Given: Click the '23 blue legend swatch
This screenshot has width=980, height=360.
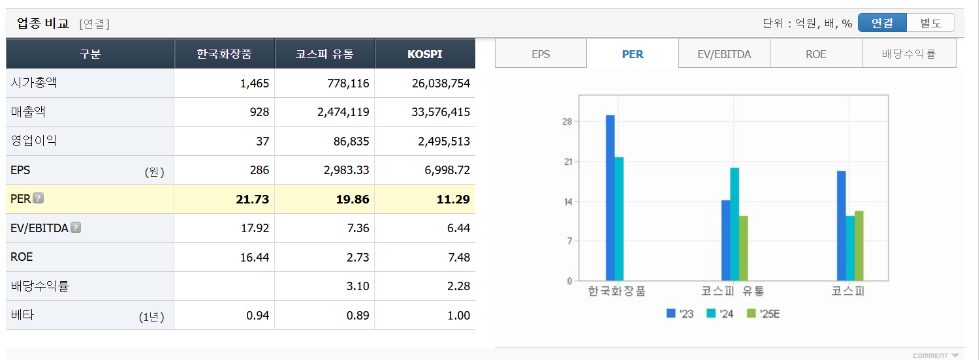Looking at the screenshot, I should click(671, 314).
